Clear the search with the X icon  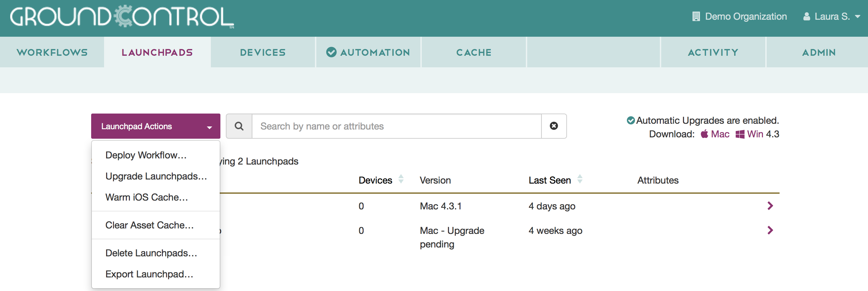tap(554, 126)
